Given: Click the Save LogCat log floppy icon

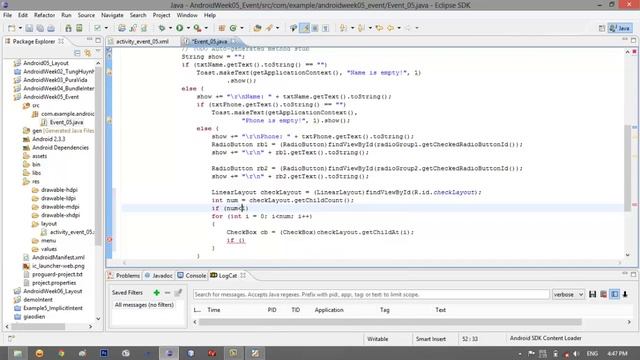Looking at the screenshot, I should (593, 294).
